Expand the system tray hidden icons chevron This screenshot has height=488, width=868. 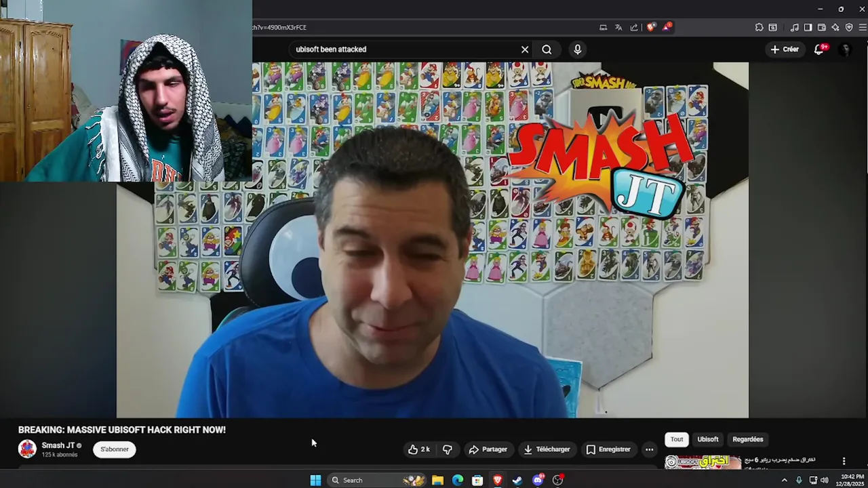[785, 480]
